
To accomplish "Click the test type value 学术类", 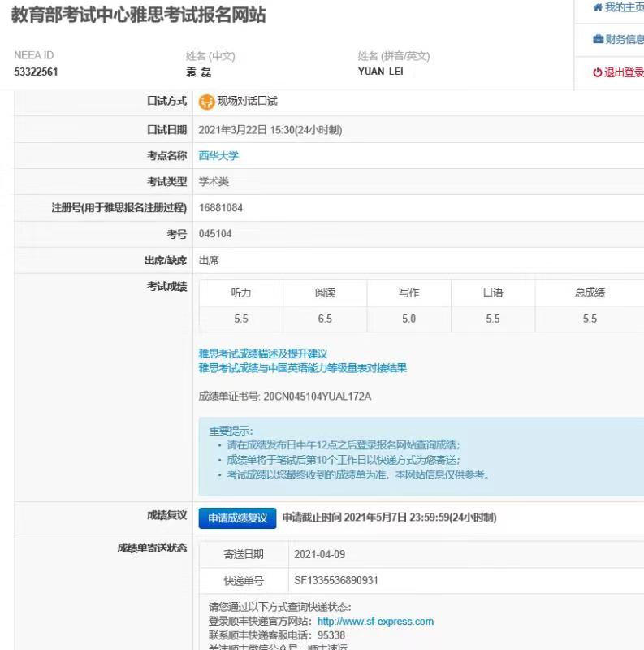I will (x=214, y=181).
